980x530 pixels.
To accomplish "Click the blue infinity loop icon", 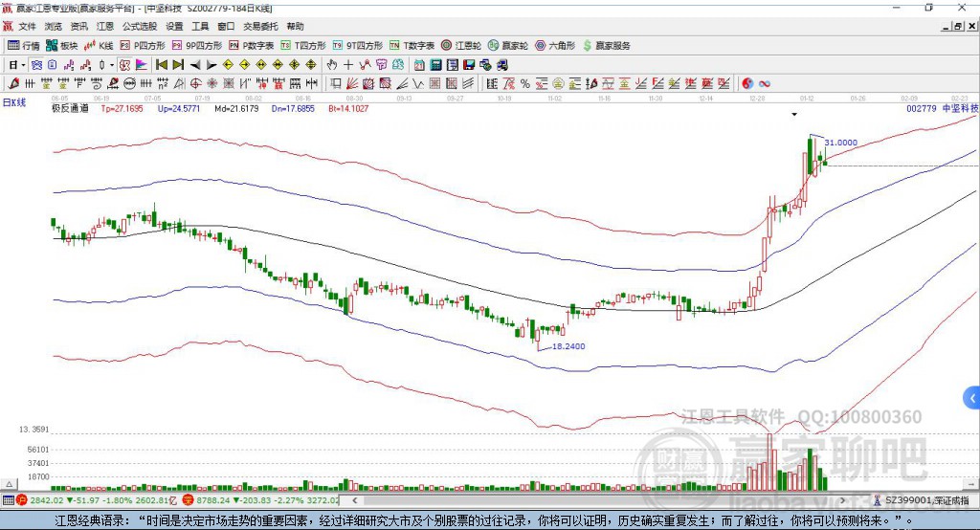I will (765, 83).
